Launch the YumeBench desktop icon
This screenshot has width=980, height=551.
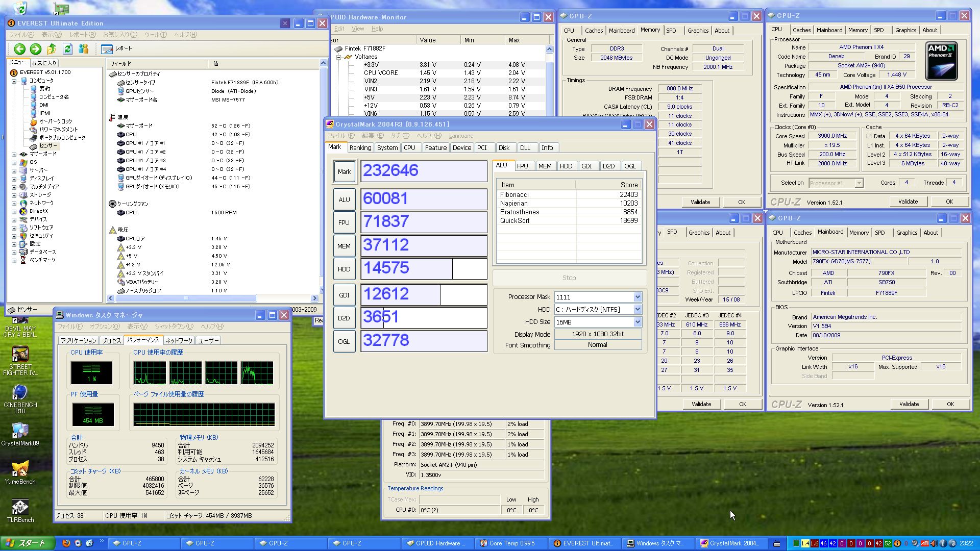coord(20,469)
